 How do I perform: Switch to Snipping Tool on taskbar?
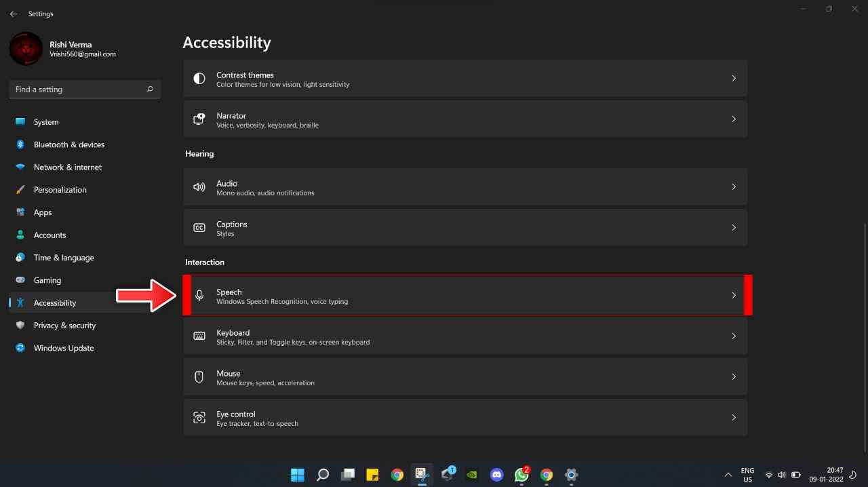pyautogui.click(x=422, y=475)
